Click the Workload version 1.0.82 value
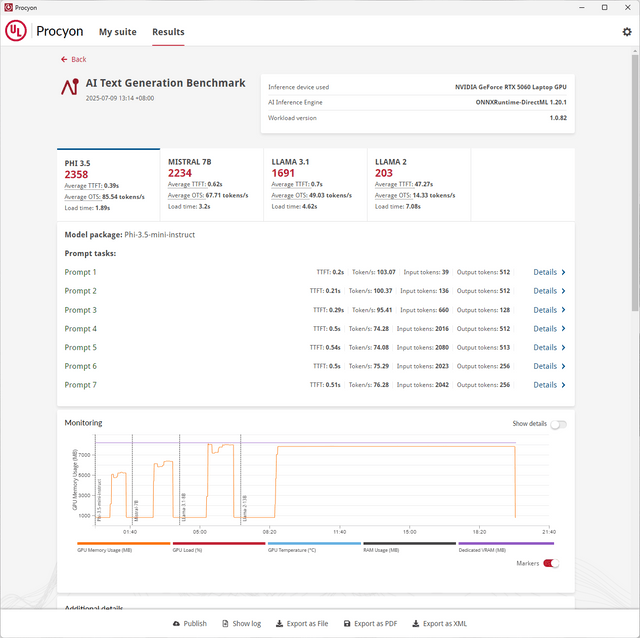Screen dimensions: 640x638 (558, 118)
